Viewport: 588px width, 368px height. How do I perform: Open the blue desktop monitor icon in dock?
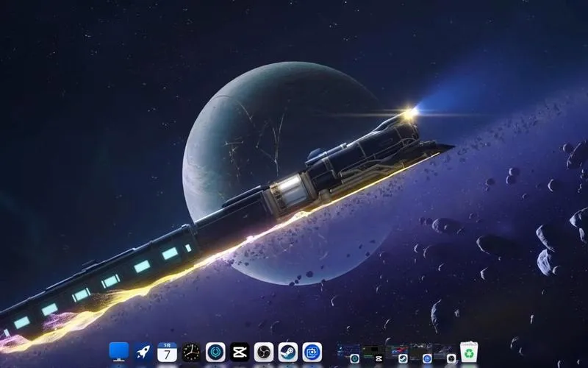(119, 352)
